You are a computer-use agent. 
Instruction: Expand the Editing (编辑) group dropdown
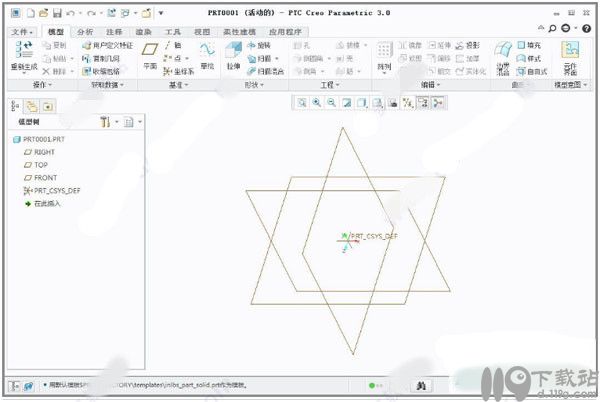(430, 85)
